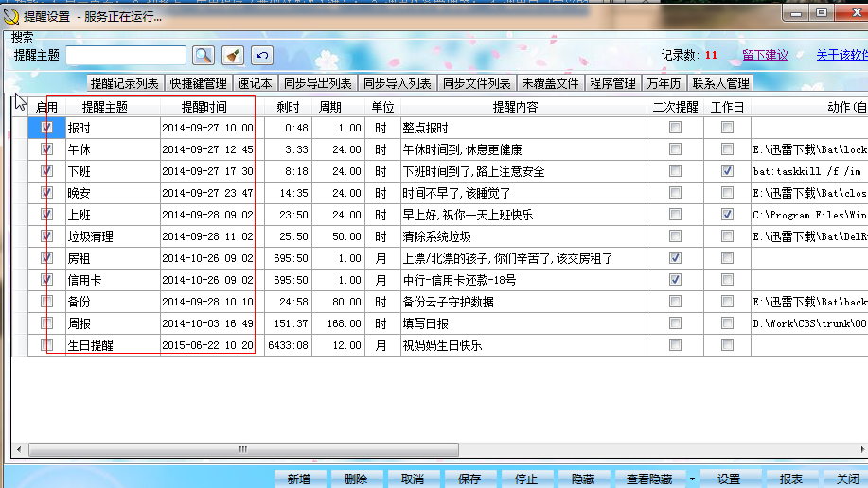
Task: Click the 删除 button
Action: [355, 479]
